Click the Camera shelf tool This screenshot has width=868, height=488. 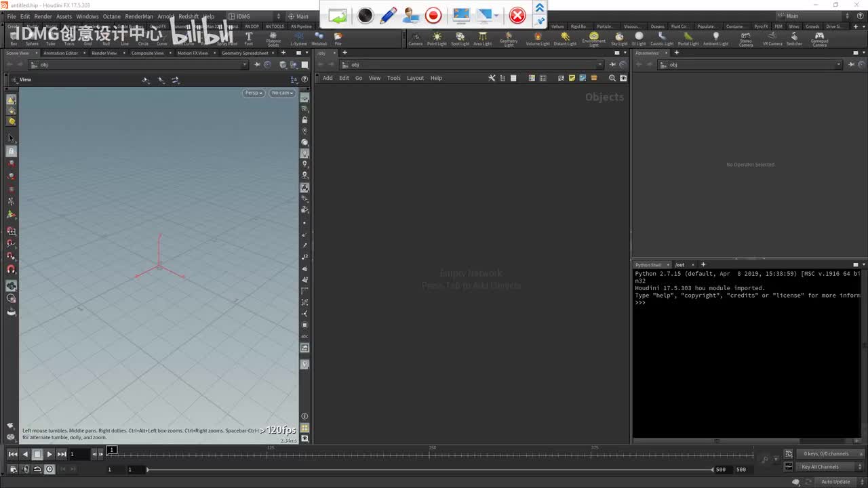415,39
